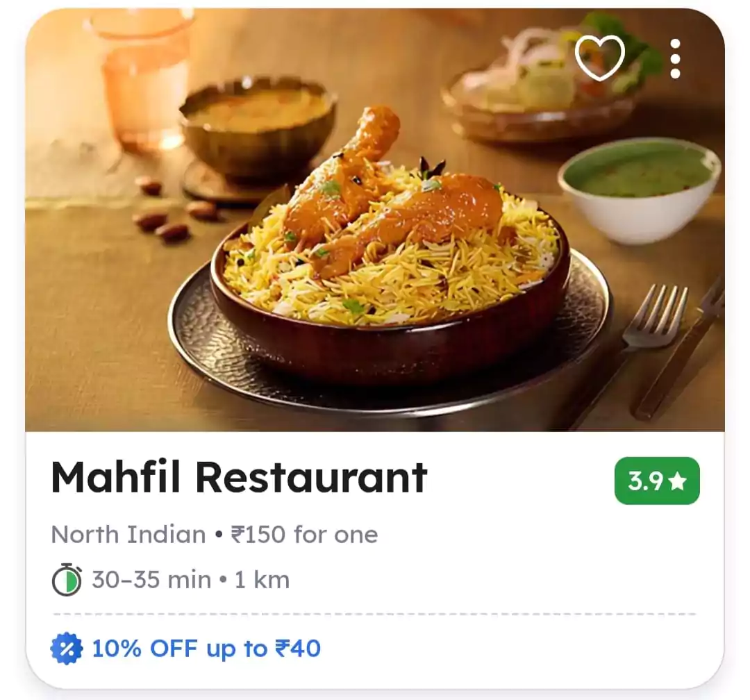The image size is (750, 700).
Task: Click the blue percent discount badge icon
Action: (67, 649)
